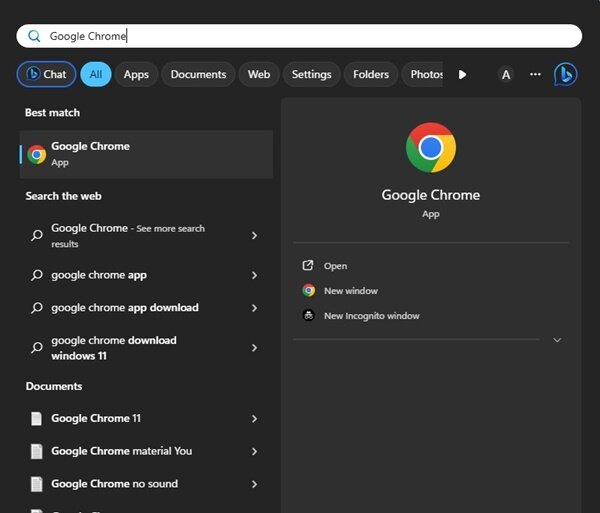Click the Open icon in preview pane
This screenshot has width=600, height=513.
pyautogui.click(x=308, y=265)
